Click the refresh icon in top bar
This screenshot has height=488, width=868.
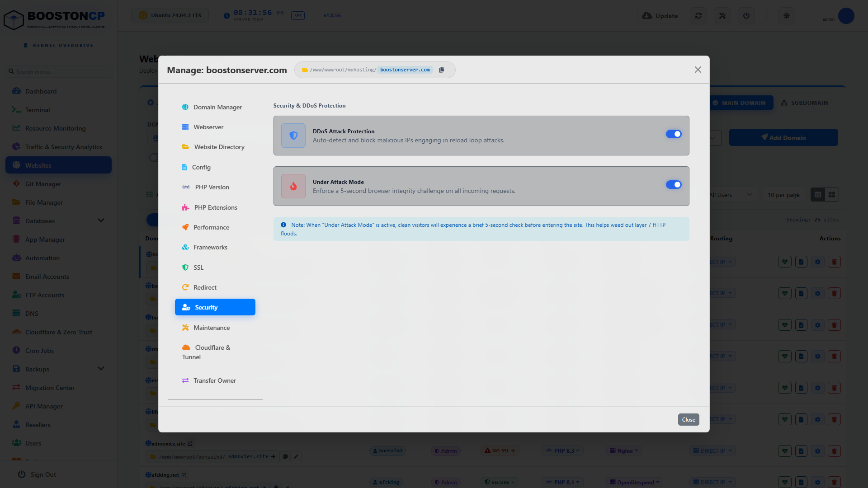tap(698, 16)
